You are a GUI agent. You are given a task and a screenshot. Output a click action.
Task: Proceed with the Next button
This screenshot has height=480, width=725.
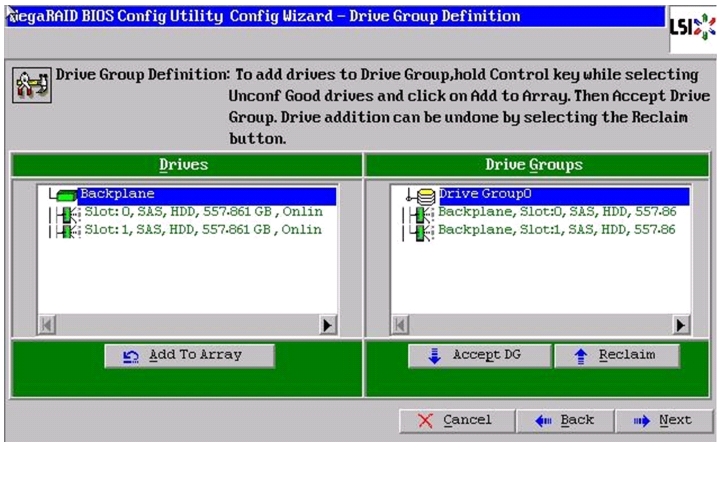tap(664, 421)
